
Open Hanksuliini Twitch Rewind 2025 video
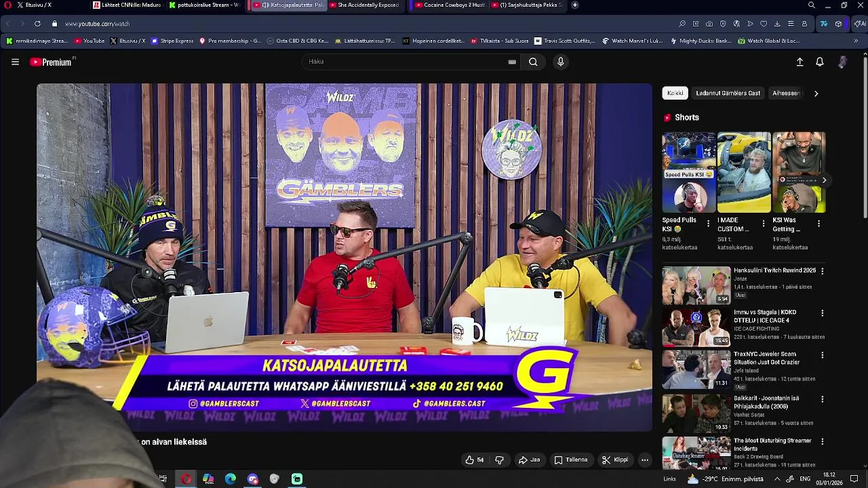[696, 285]
